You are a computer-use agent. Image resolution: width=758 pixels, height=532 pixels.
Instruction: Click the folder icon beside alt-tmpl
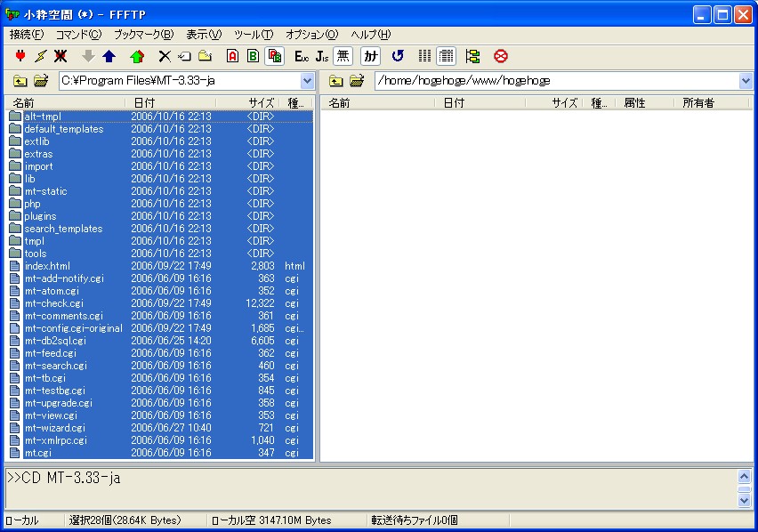[15, 116]
